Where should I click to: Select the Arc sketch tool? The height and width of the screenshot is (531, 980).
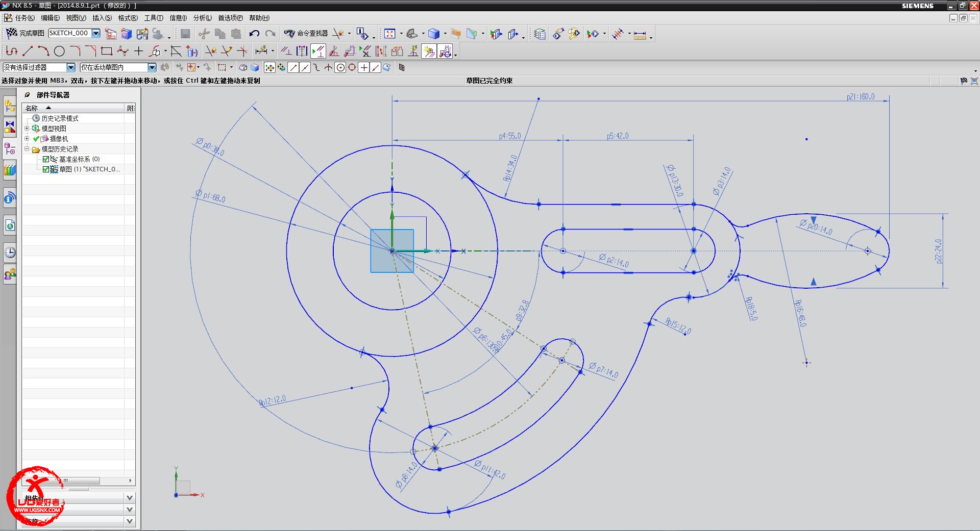tap(43, 51)
